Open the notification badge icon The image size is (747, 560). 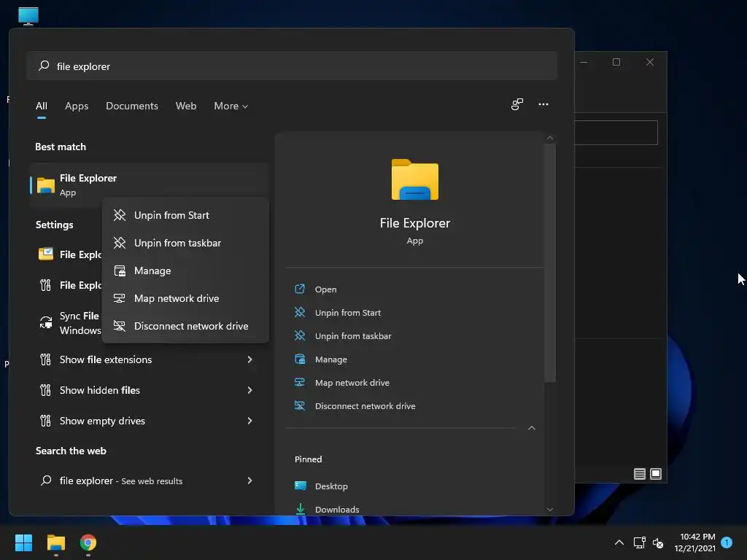(x=727, y=542)
